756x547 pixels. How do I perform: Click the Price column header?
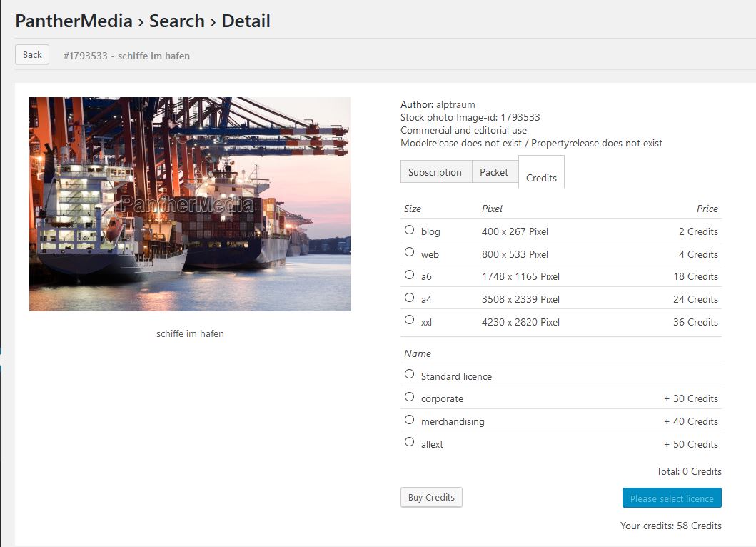pyautogui.click(x=707, y=209)
